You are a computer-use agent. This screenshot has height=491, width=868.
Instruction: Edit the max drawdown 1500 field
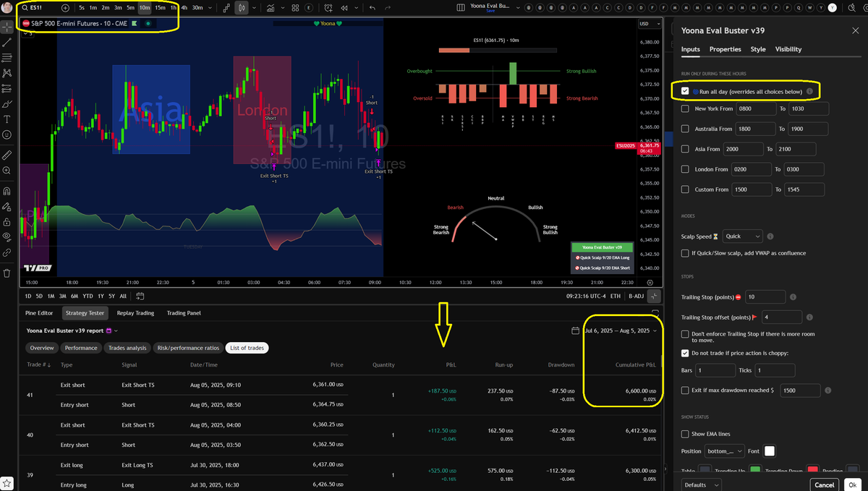click(x=799, y=390)
